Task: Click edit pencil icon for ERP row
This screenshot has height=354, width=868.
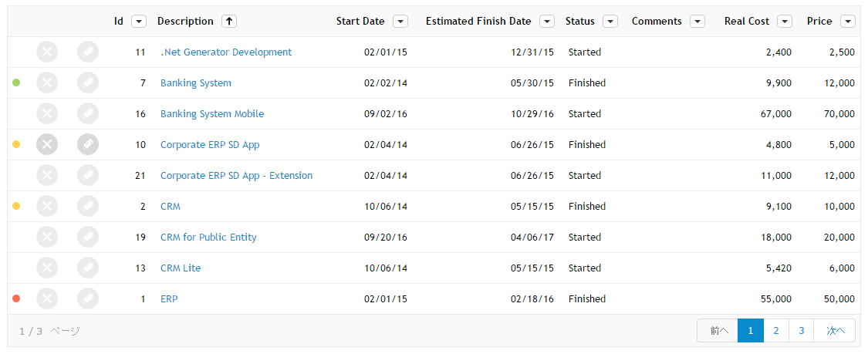Action: click(88, 299)
